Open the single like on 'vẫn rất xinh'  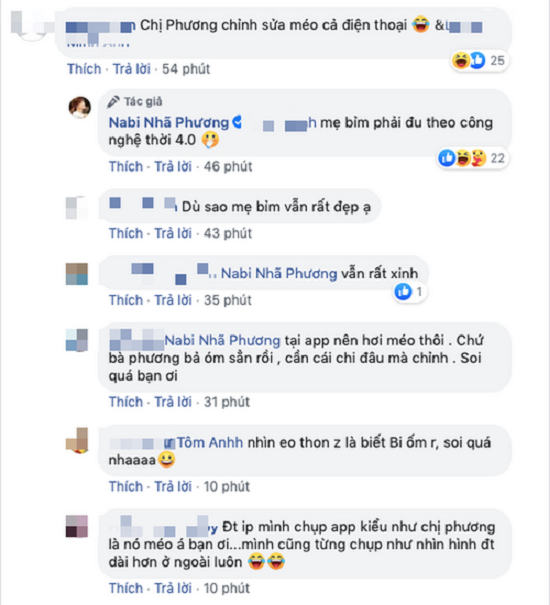point(409,292)
